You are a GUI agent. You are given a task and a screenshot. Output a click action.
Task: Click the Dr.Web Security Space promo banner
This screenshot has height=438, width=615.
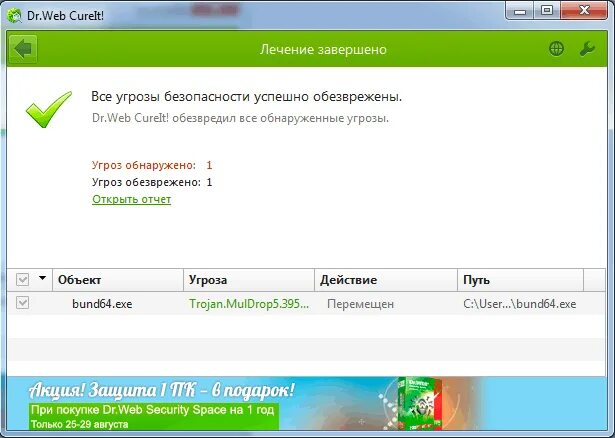pyautogui.click(x=307, y=403)
